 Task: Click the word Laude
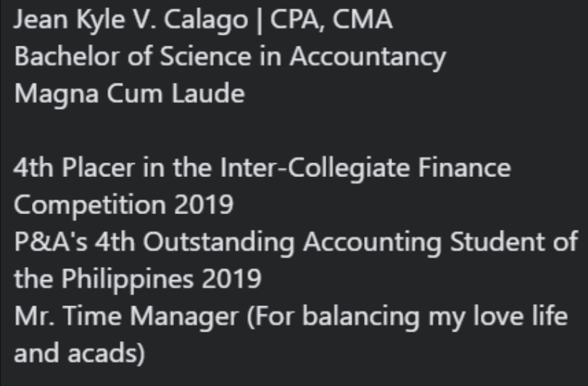[209, 93]
